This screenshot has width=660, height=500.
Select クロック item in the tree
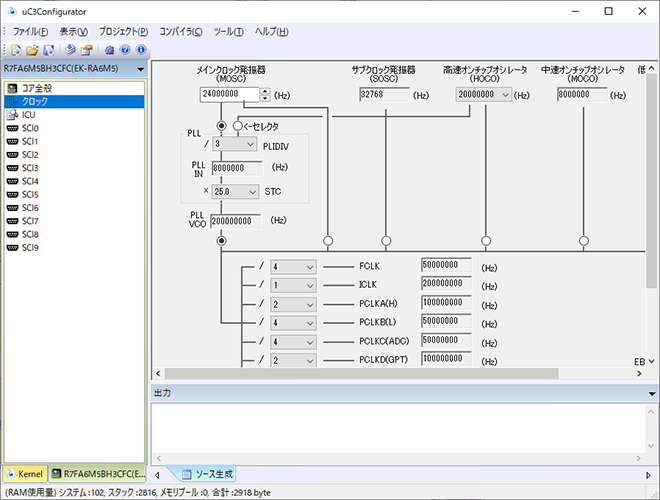pos(75,101)
